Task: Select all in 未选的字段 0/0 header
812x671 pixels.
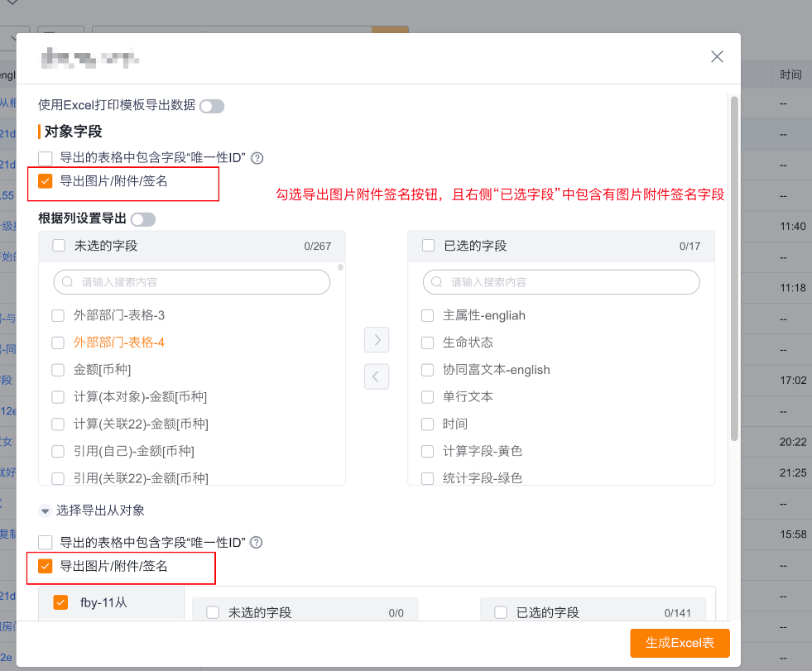Action: [x=213, y=612]
